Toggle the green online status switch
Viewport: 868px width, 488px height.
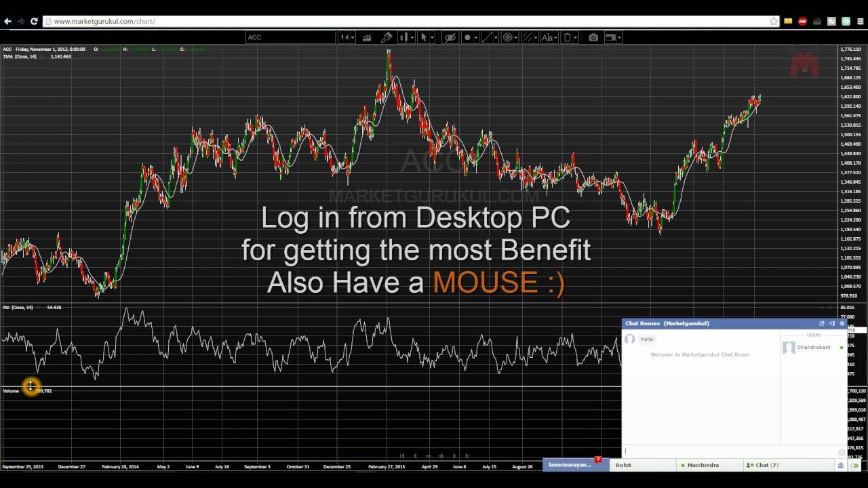coord(854,465)
